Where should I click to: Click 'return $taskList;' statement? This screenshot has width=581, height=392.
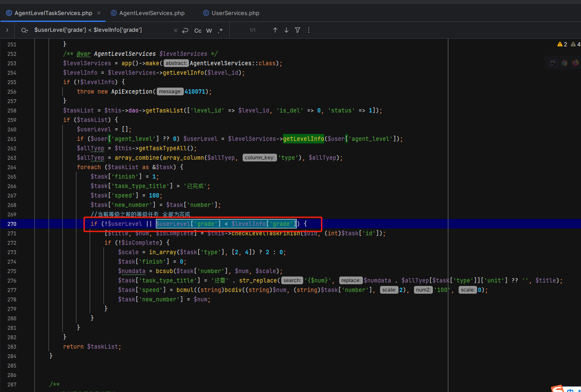coord(92,346)
